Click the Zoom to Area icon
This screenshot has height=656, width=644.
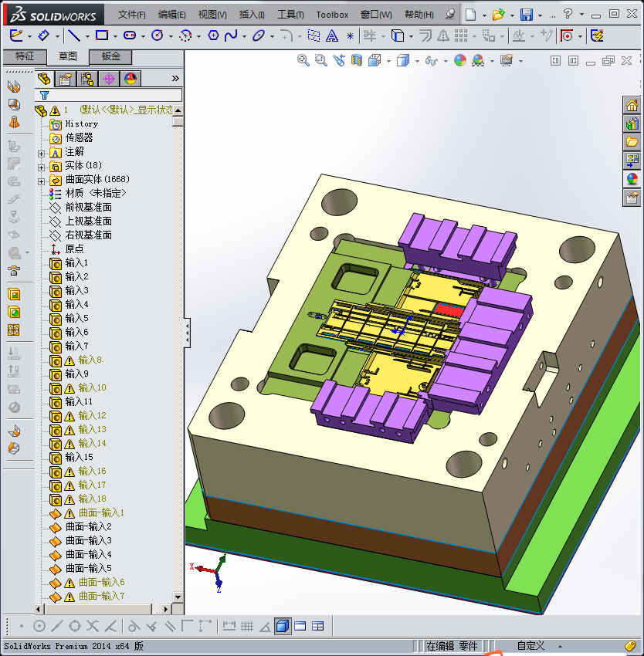(320, 61)
